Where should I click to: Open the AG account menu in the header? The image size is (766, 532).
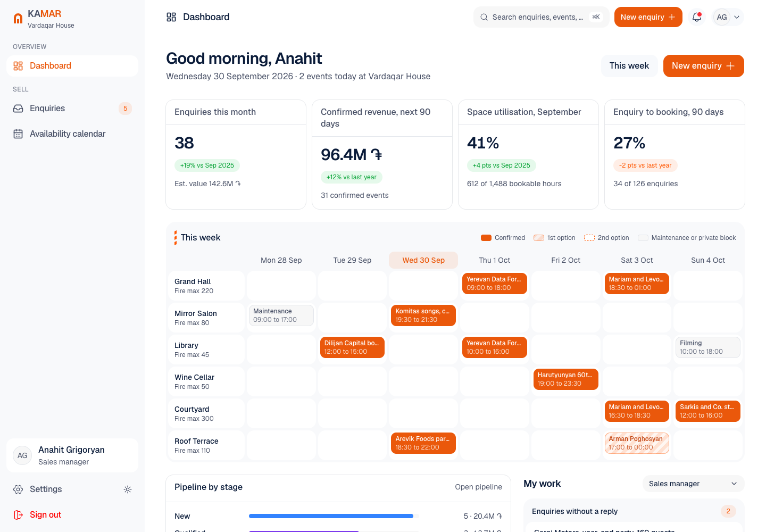728,17
